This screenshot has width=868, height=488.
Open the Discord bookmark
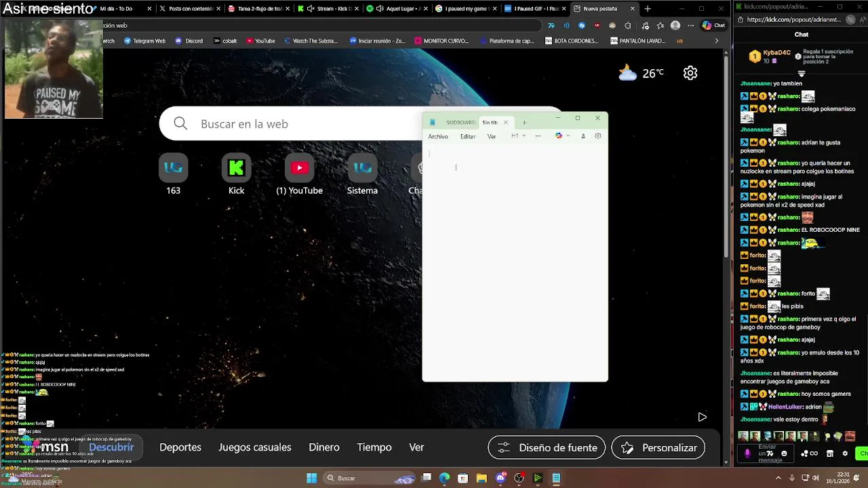click(x=189, y=41)
